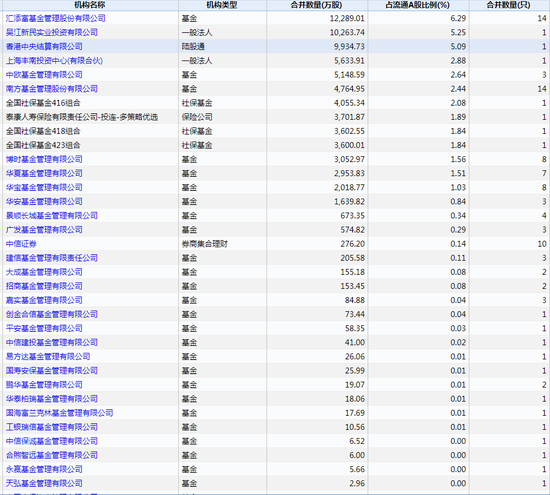The height and width of the screenshot is (495, 550).
Task: Open 华夏基金管理有限公司 link
Action: pos(44,173)
